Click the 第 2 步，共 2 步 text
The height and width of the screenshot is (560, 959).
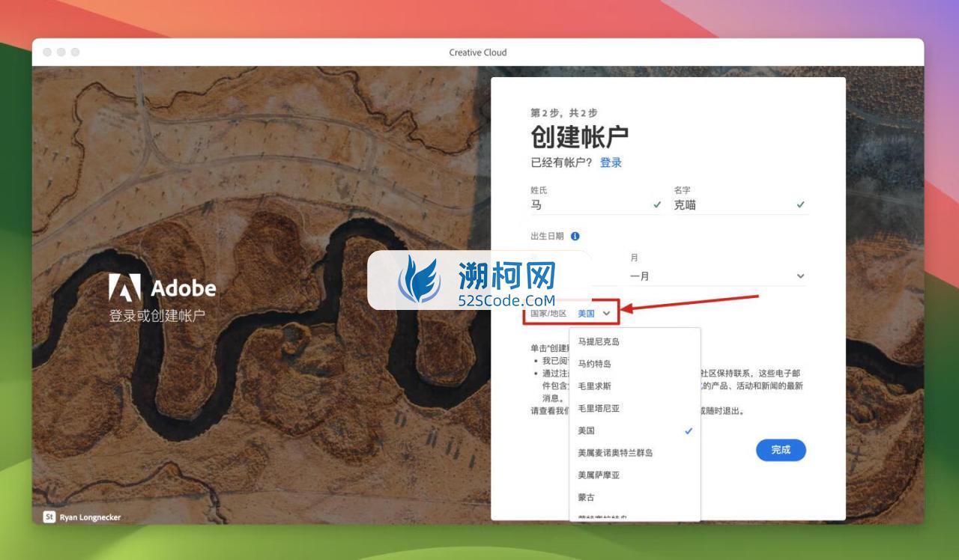point(564,113)
